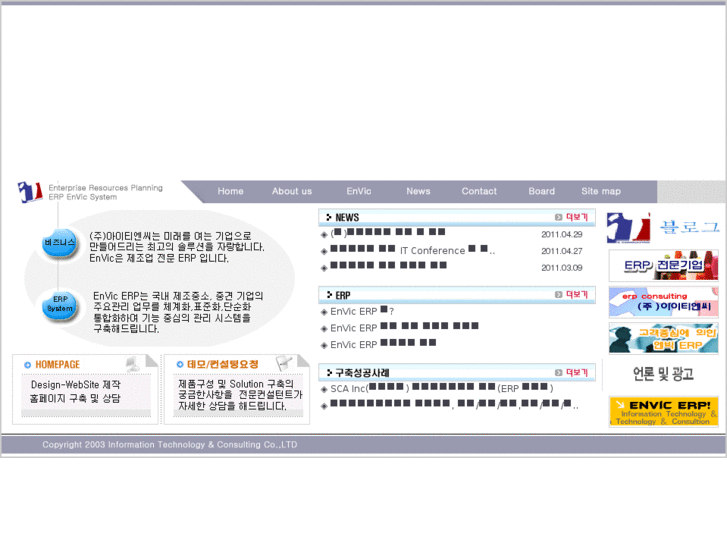727x545 pixels.
Task: Click 제품구성 및 Solution 구축의 text
Action: click(x=236, y=384)
